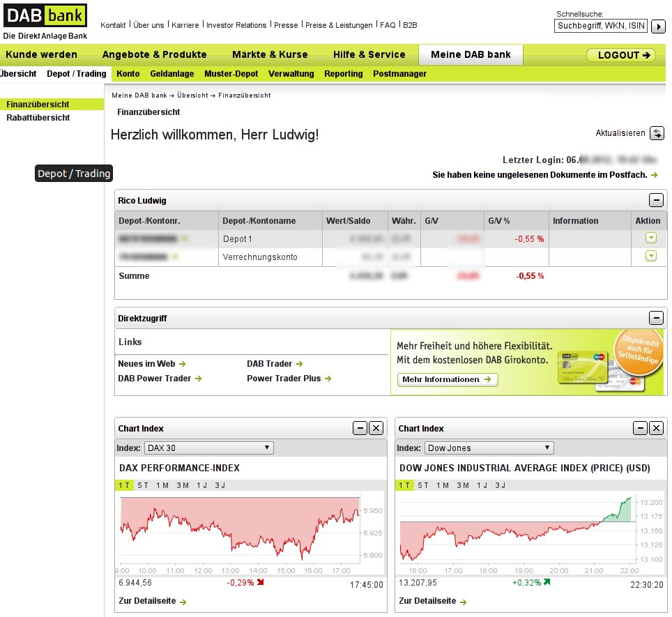This screenshot has width=672, height=617.
Task: Select 1M range on DAX chart
Action: [x=162, y=485]
